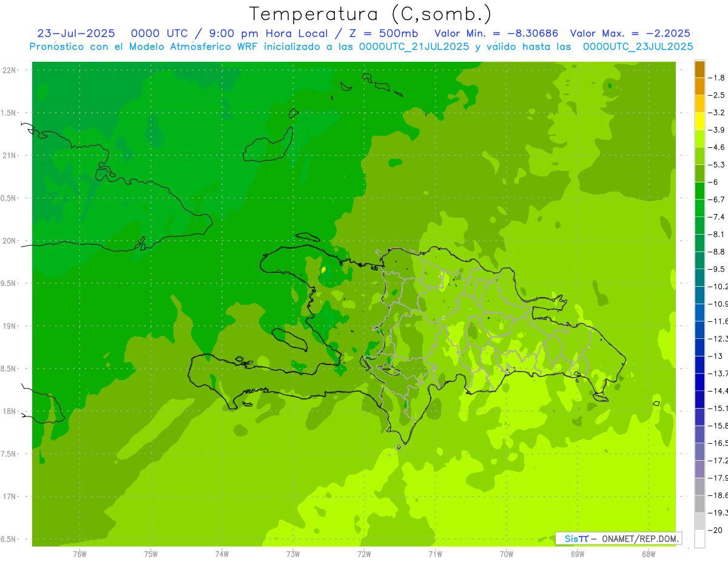Click the '20N' latitude label

pyautogui.click(x=9, y=241)
